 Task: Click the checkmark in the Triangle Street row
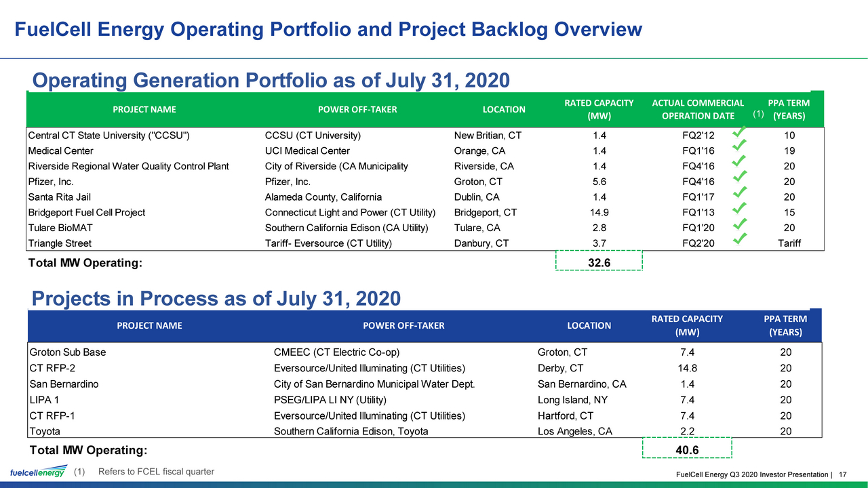pyautogui.click(x=741, y=238)
